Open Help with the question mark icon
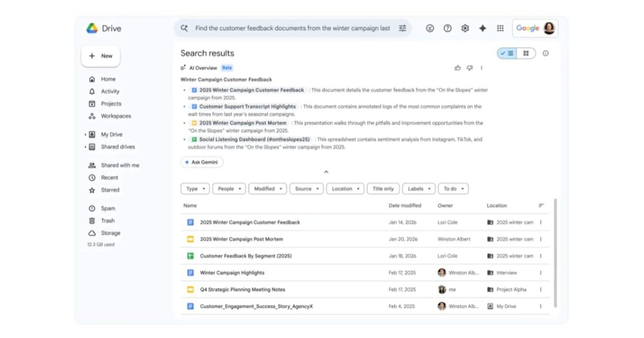The image size is (644, 338). coord(447,28)
